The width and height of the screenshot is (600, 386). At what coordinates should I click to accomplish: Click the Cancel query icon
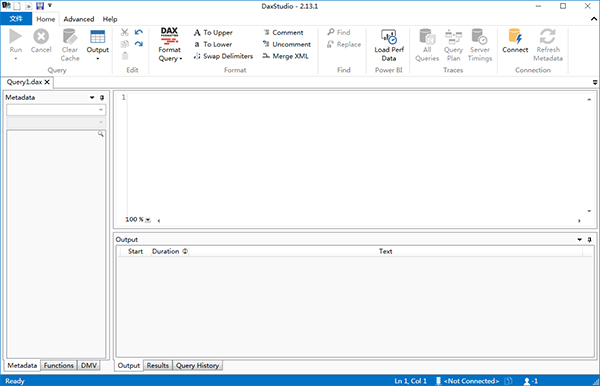(41, 37)
